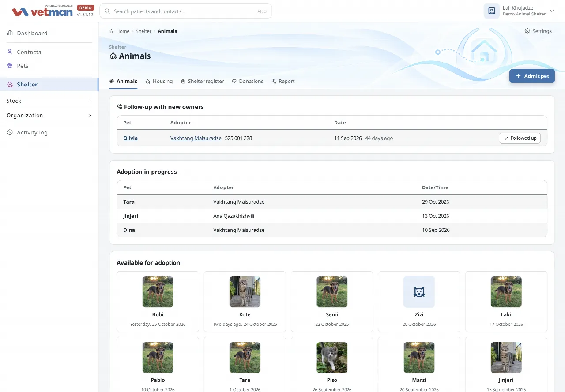
Task: Click the 10 Sep 2026 date cell
Action: click(x=436, y=230)
